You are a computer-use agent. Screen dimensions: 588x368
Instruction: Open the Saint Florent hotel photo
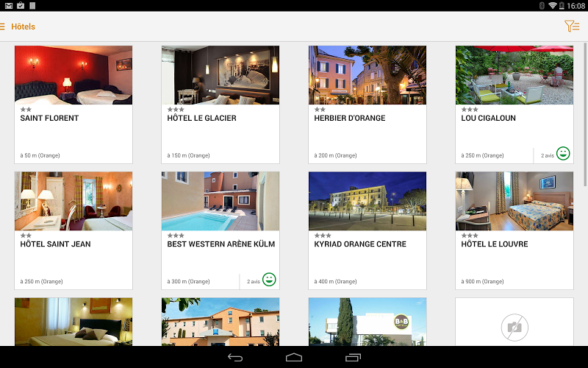click(73, 75)
